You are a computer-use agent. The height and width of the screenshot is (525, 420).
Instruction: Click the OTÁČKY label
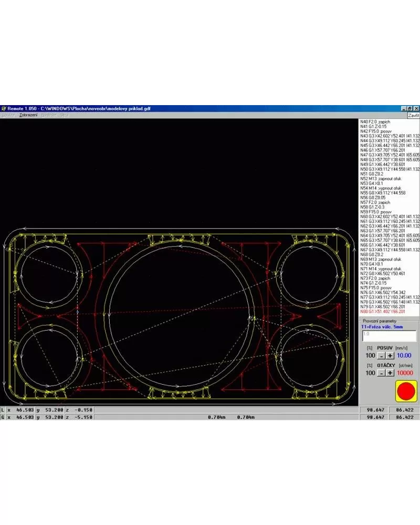[x=386, y=365]
